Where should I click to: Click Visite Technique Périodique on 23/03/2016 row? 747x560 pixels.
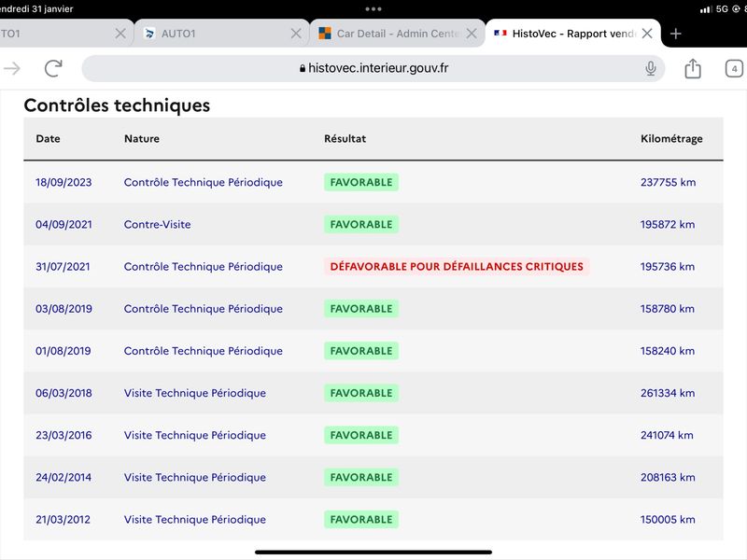tap(195, 435)
